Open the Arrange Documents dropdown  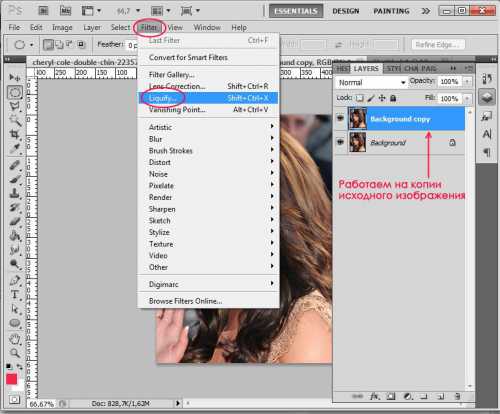coord(161,11)
